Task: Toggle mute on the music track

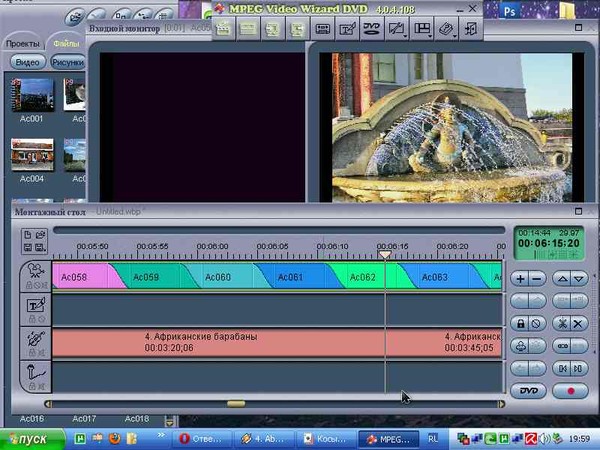Action: pyautogui.click(x=41, y=352)
